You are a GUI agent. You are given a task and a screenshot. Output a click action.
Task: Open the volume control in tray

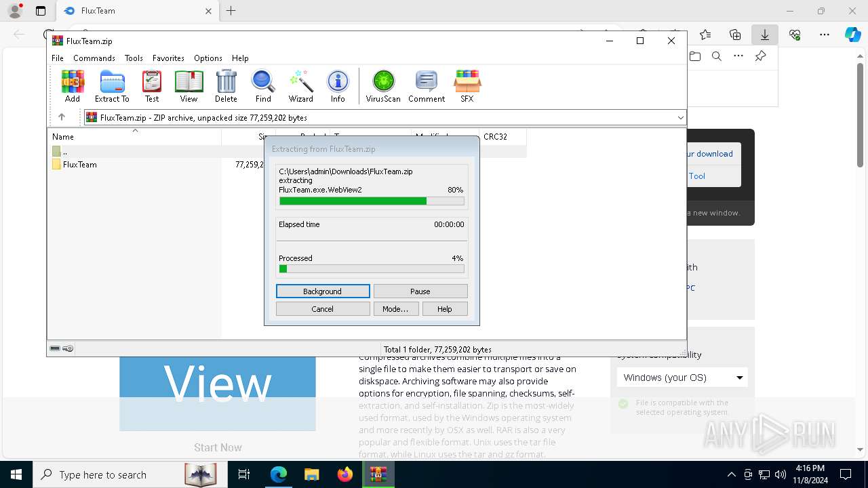781,474
